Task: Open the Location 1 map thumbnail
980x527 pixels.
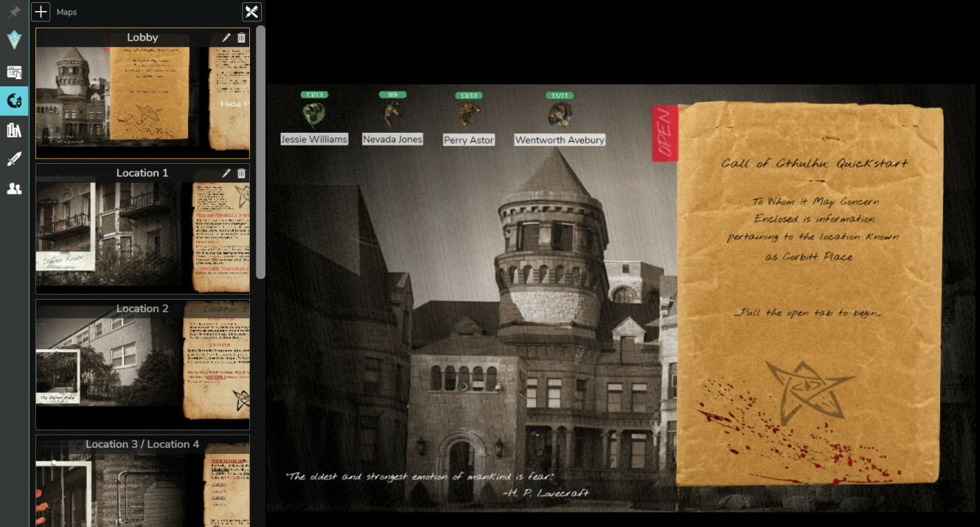Action: (x=142, y=229)
